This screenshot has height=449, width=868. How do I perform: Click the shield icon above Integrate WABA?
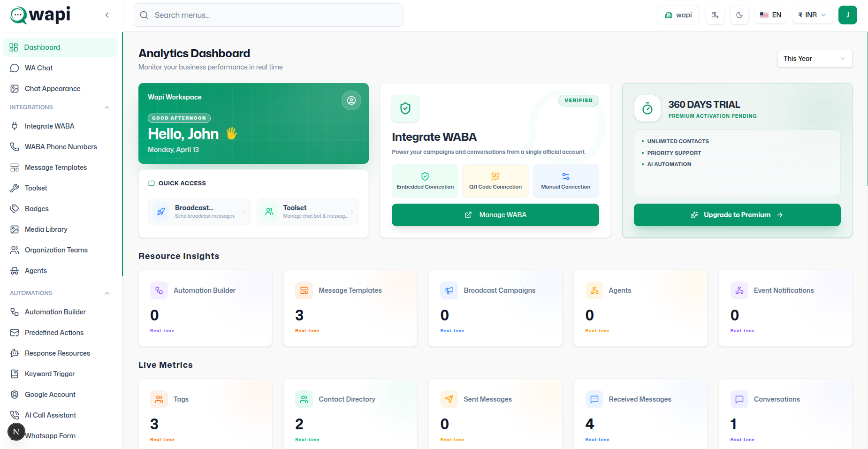coord(405,108)
